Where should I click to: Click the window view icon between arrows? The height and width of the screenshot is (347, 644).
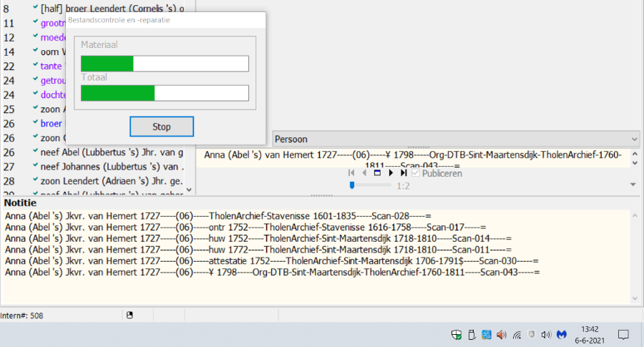(377, 173)
